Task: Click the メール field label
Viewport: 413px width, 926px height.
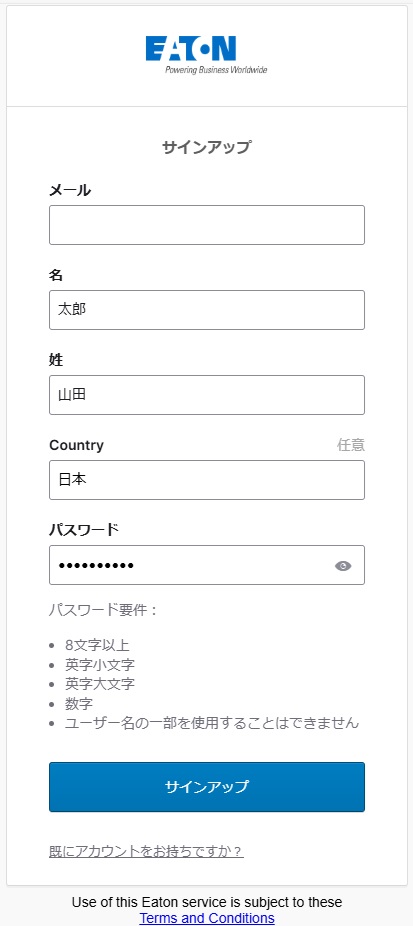Action: click(x=70, y=190)
